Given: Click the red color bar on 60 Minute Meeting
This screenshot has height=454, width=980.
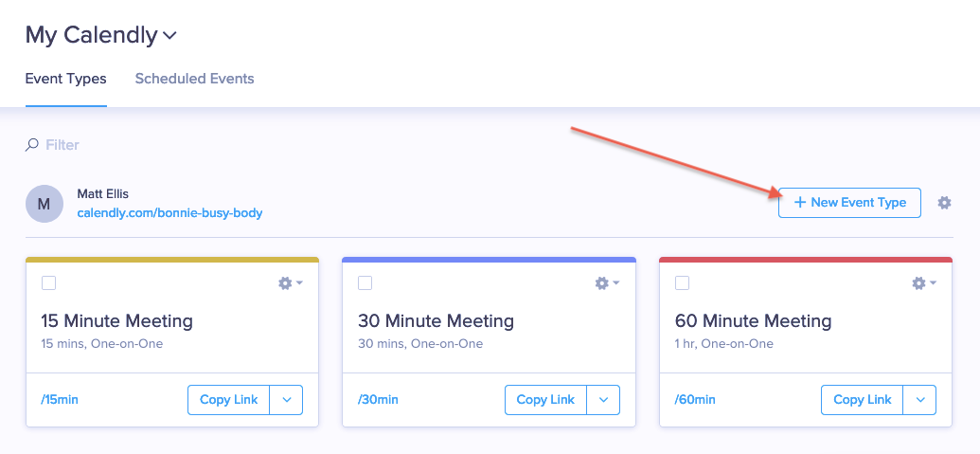Looking at the screenshot, I should [806, 260].
